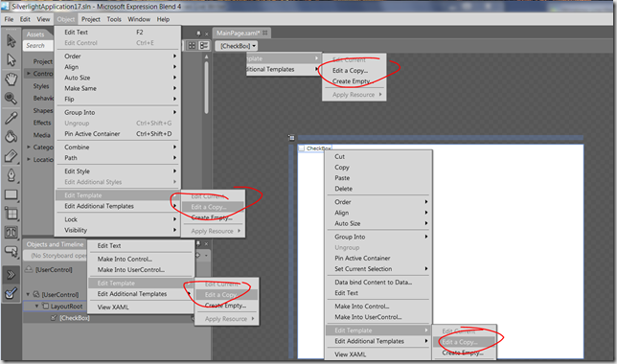Image resolution: width=617 pixels, height=364 pixels.
Task: Open the Project menu
Action: (90, 19)
